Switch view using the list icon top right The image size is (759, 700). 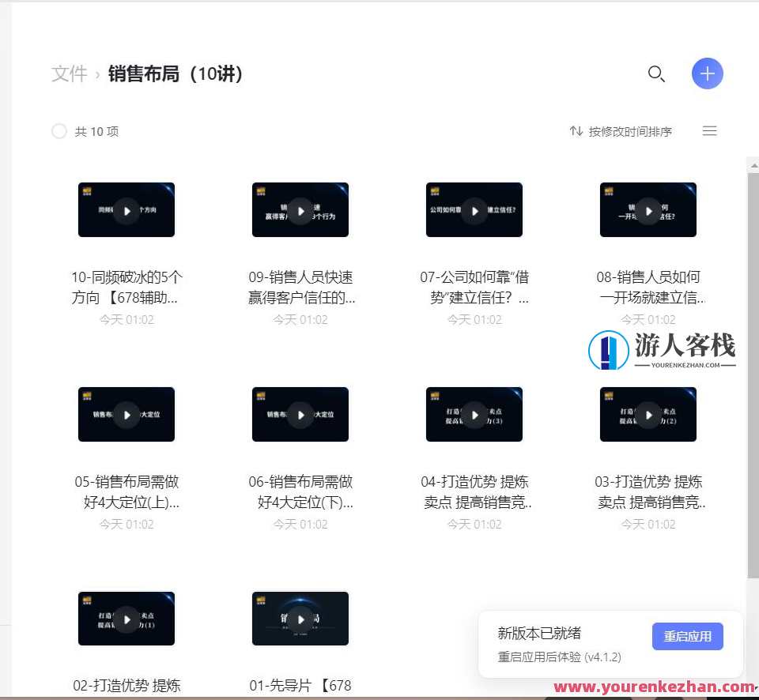click(709, 130)
